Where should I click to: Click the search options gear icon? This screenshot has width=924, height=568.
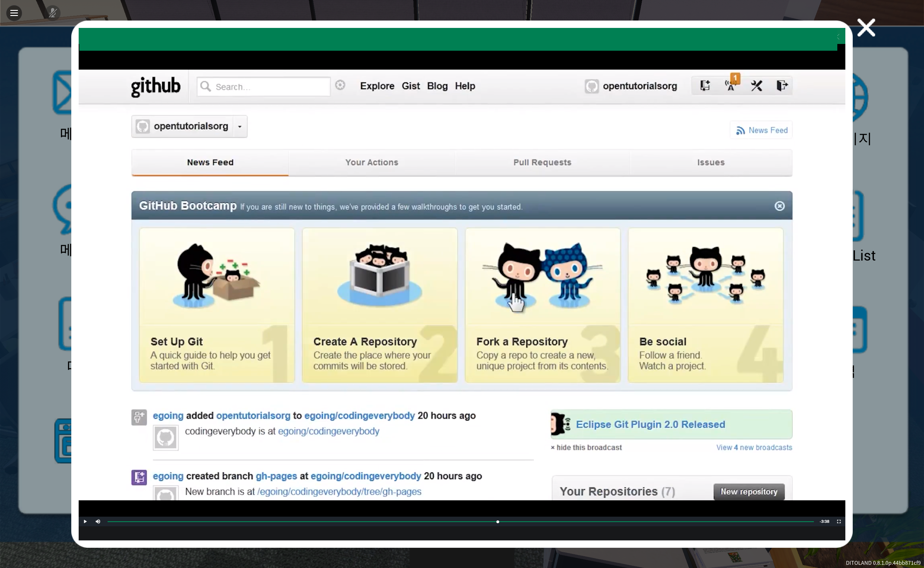pyautogui.click(x=340, y=85)
